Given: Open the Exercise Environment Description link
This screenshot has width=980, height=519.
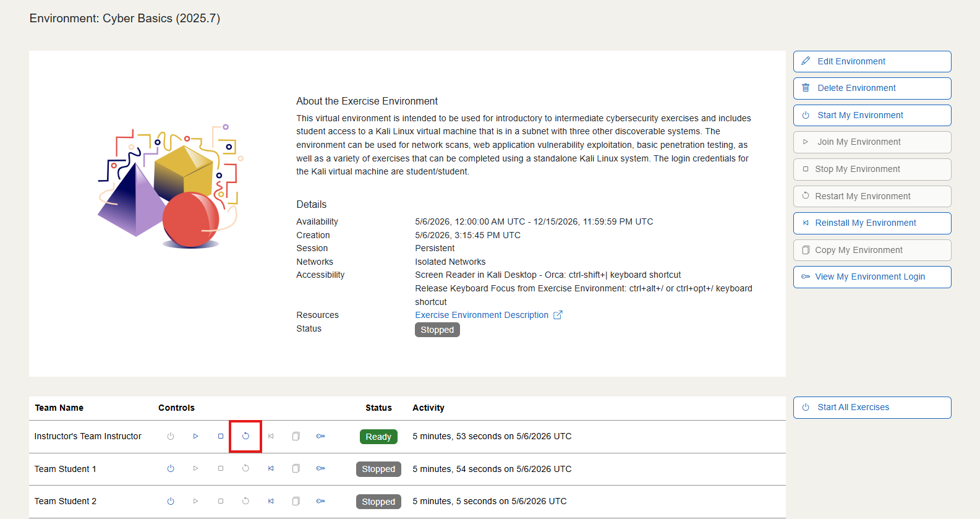Looking at the screenshot, I should [x=482, y=315].
